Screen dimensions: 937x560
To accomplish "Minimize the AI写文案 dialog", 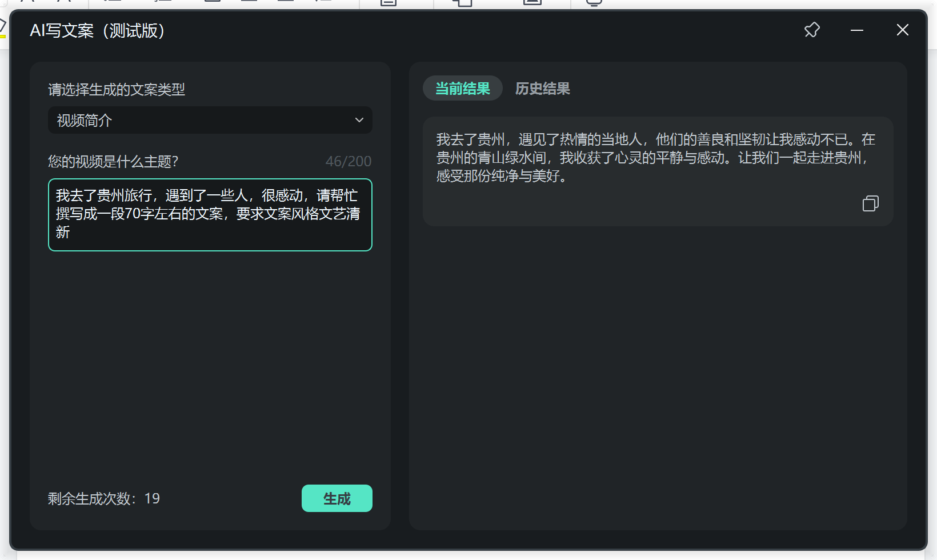I will pyautogui.click(x=856, y=30).
